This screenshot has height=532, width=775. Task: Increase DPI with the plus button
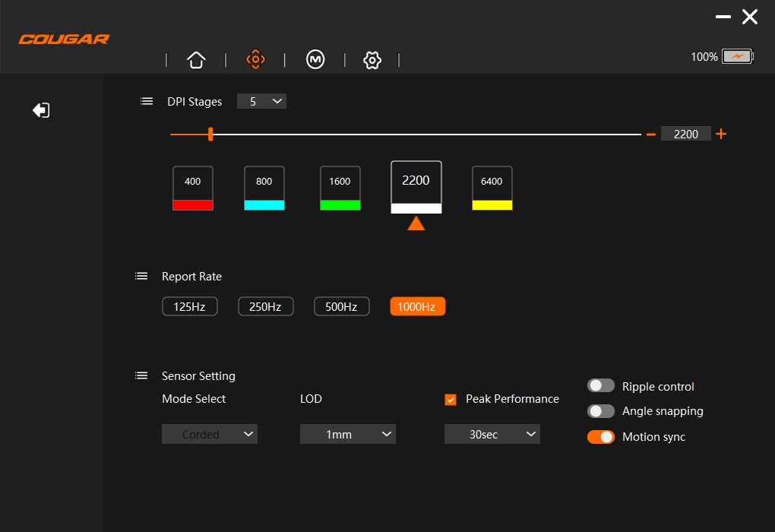721,134
